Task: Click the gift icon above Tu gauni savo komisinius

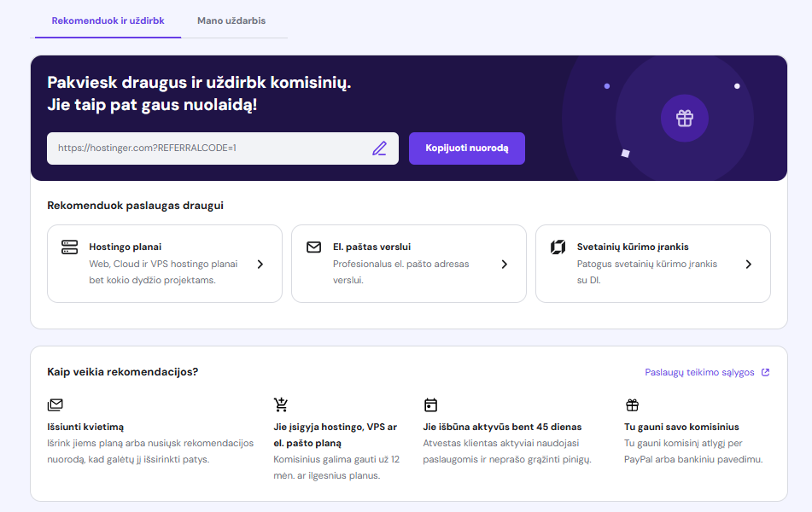Action: [632, 404]
